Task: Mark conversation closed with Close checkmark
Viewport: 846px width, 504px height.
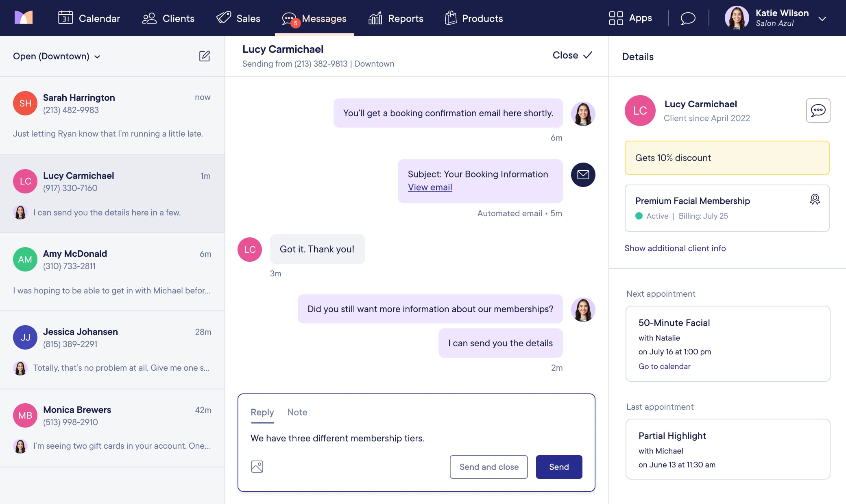Action: [x=572, y=55]
